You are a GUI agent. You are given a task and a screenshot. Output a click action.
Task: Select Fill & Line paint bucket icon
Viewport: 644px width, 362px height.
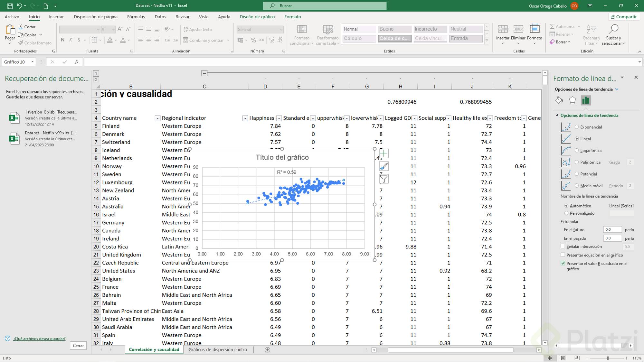pos(559,100)
